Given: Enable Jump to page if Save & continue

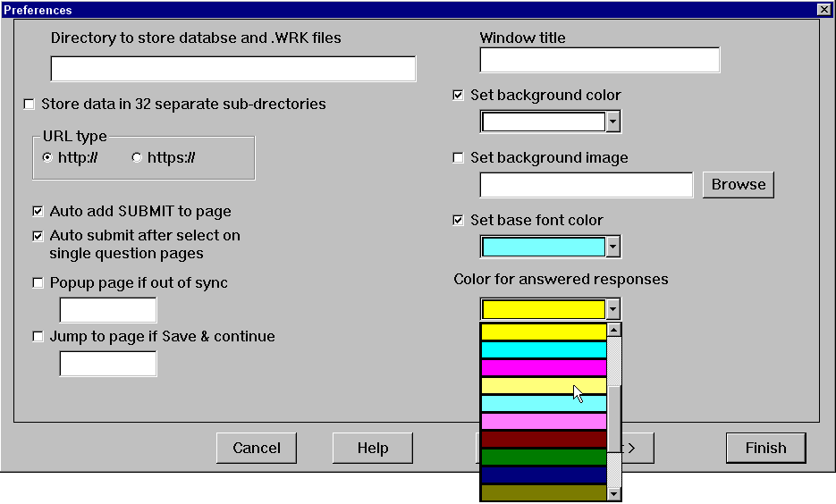Looking at the screenshot, I should (38, 337).
